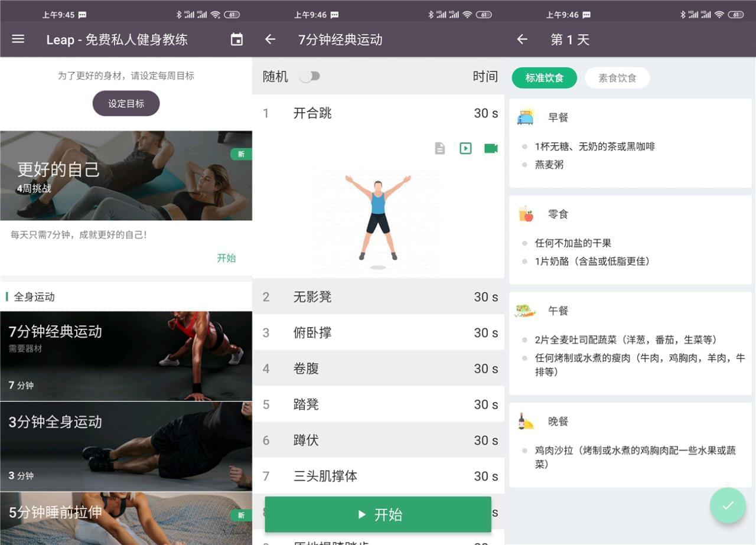The height and width of the screenshot is (545, 756).
Task: Expand exercise 2 无影凳 row
Action: coord(378,296)
